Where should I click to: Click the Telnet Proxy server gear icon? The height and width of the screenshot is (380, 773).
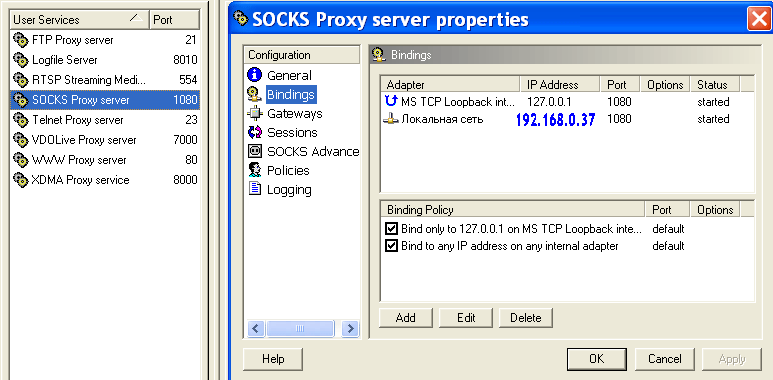tap(21, 120)
